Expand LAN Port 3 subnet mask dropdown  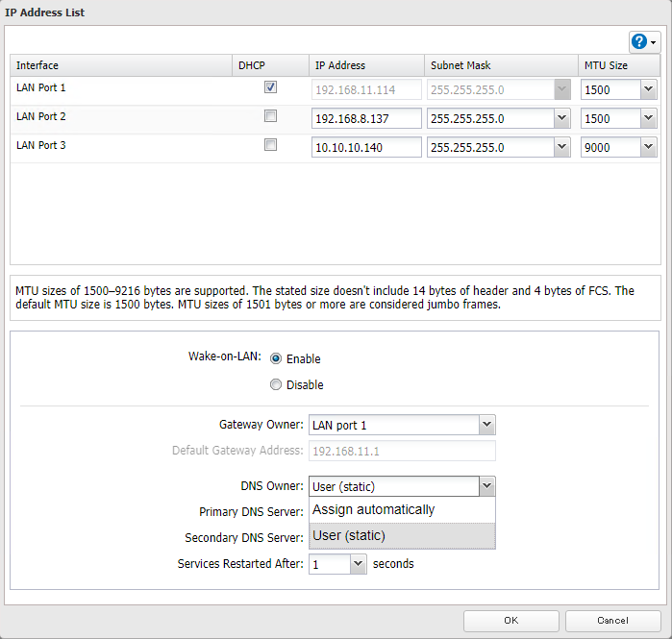point(561,147)
